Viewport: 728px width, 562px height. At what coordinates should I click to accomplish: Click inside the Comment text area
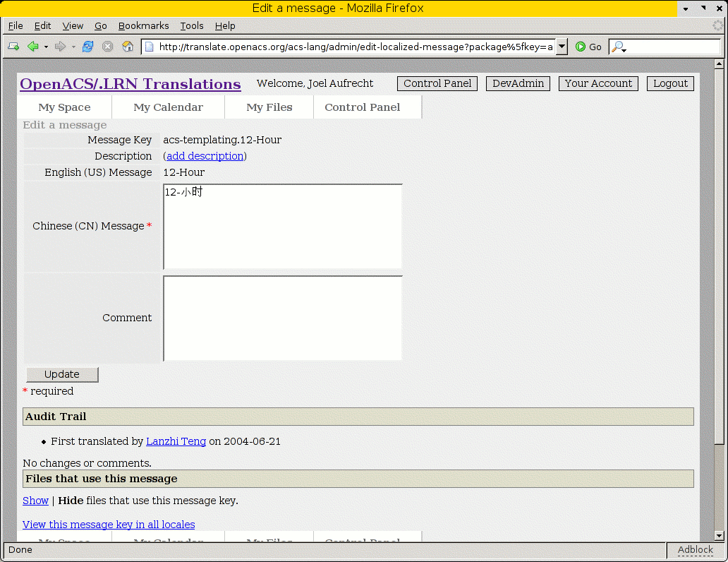[282, 318]
